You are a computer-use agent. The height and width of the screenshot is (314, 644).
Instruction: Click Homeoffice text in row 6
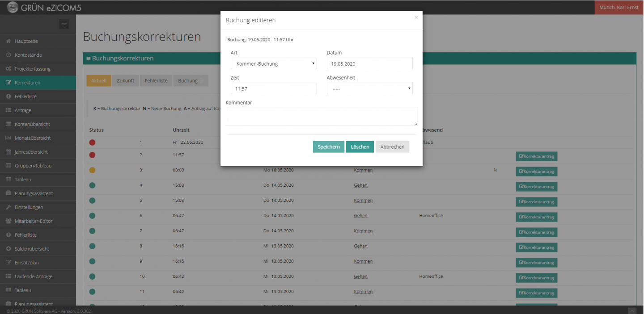[431, 216]
